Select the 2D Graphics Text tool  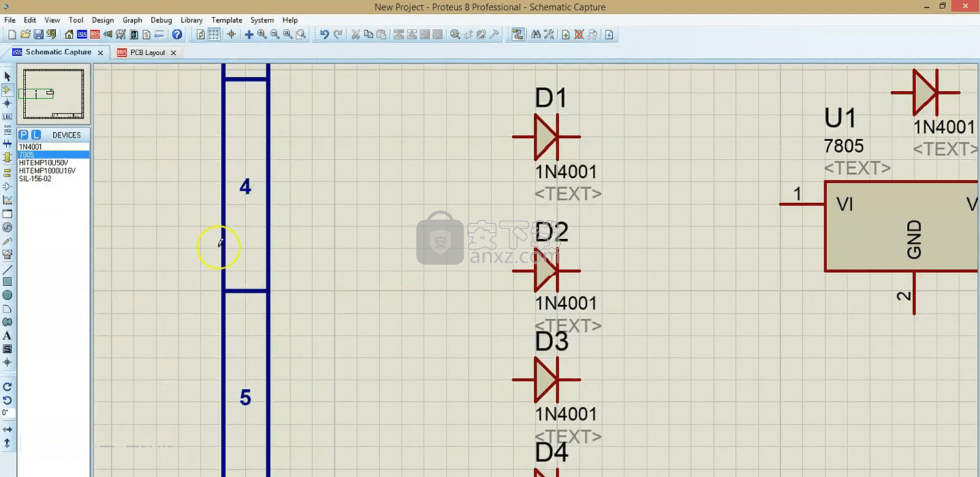pos(7,335)
